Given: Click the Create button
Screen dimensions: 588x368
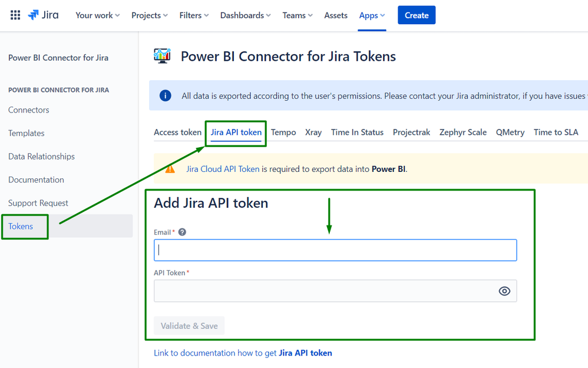Looking at the screenshot, I should (x=417, y=15).
